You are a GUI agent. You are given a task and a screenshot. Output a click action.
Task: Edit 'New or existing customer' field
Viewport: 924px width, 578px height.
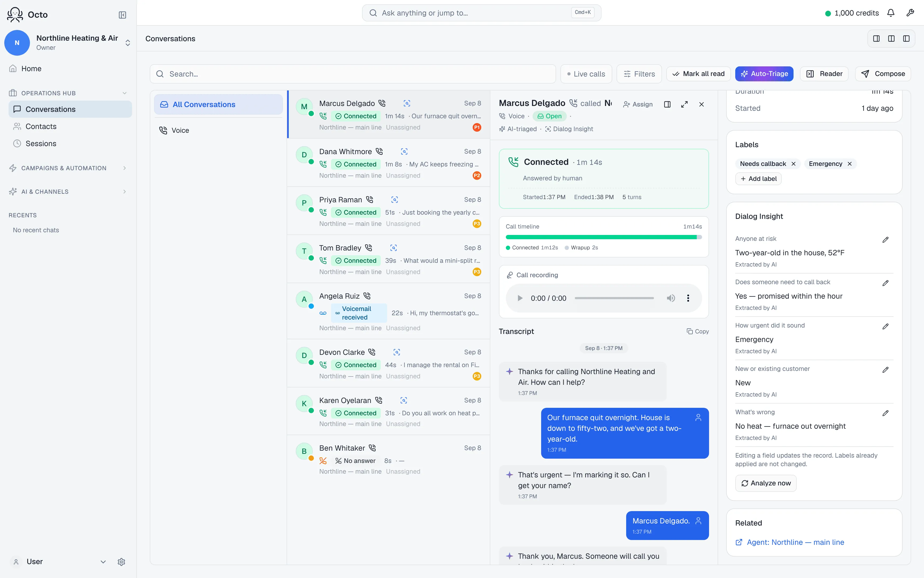click(x=885, y=370)
